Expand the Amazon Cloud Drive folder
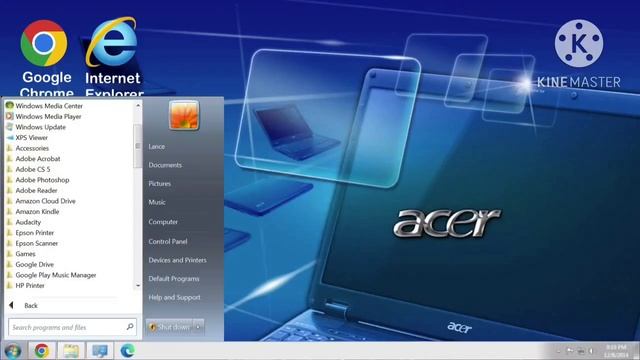Viewport: 640px width, 360px height. pyautogui.click(x=41, y=201)
